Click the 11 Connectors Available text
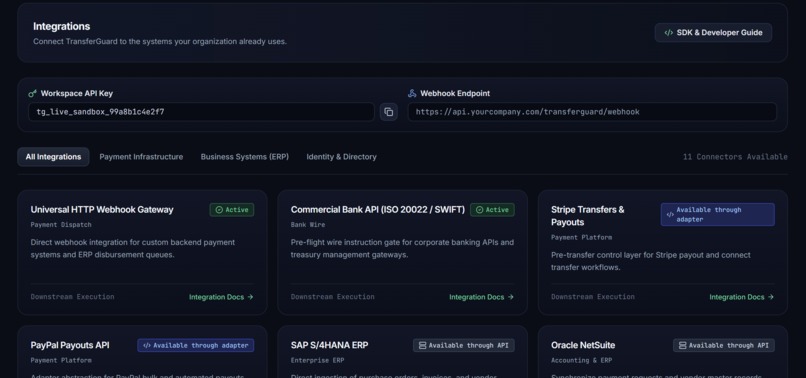The height and width of the screenshot is (378, 806). pos(735,157)
